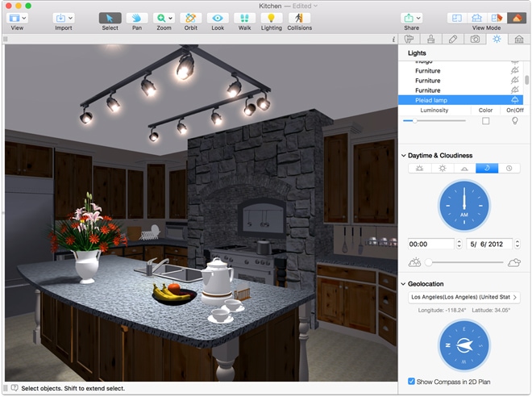Image resolution: width=532 pixels, height=397 pixels.
Task: Switch View Mode to 2D plan
Action: [x=457, y=18]
